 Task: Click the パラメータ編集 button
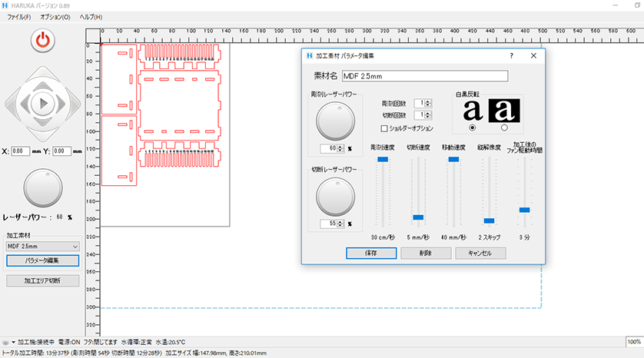pos(42,261)
